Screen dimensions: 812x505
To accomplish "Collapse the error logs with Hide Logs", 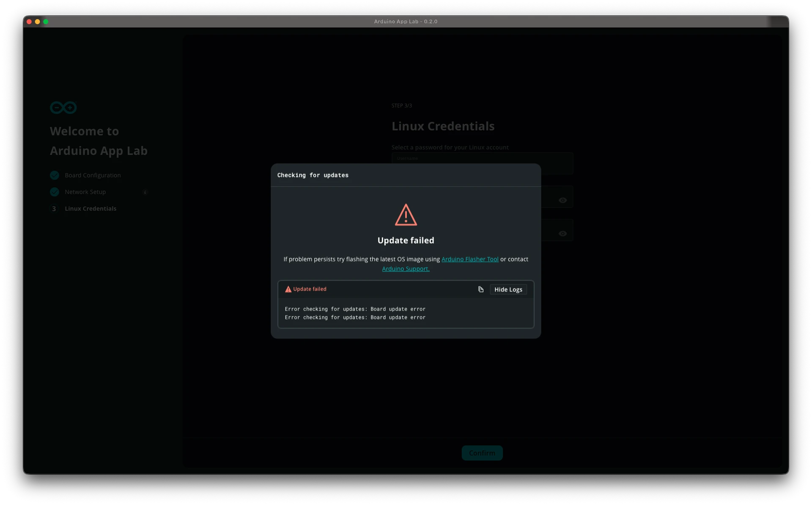I will coord(507,289).
